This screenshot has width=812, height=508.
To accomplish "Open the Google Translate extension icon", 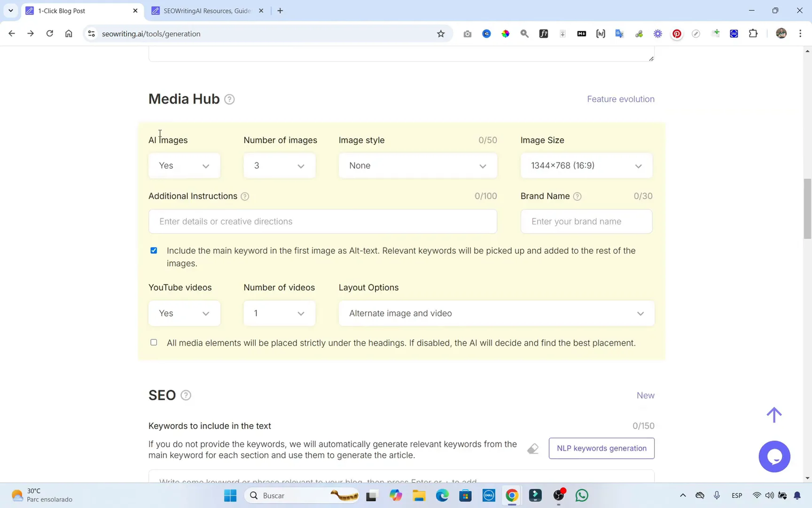I will point(619,34).
